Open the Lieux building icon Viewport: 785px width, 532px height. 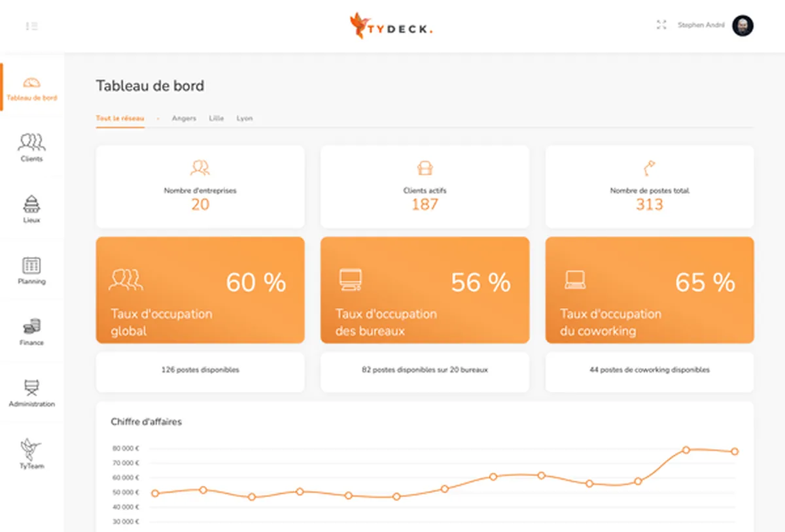(x=31, y=204)
